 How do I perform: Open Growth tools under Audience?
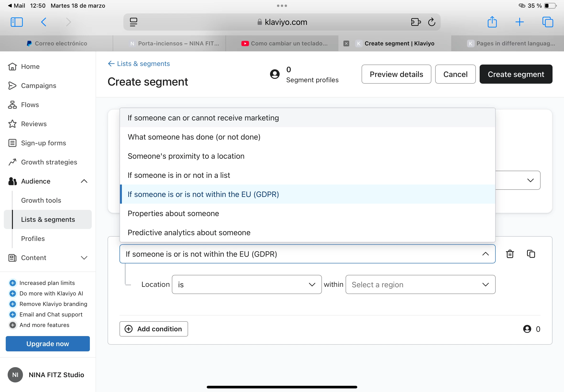[x=41, y=201]
